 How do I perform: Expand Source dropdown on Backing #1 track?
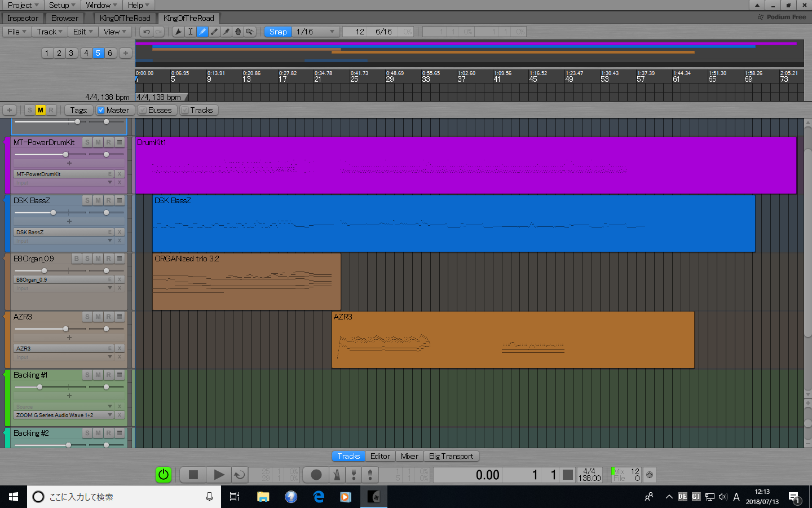[110, 406]
